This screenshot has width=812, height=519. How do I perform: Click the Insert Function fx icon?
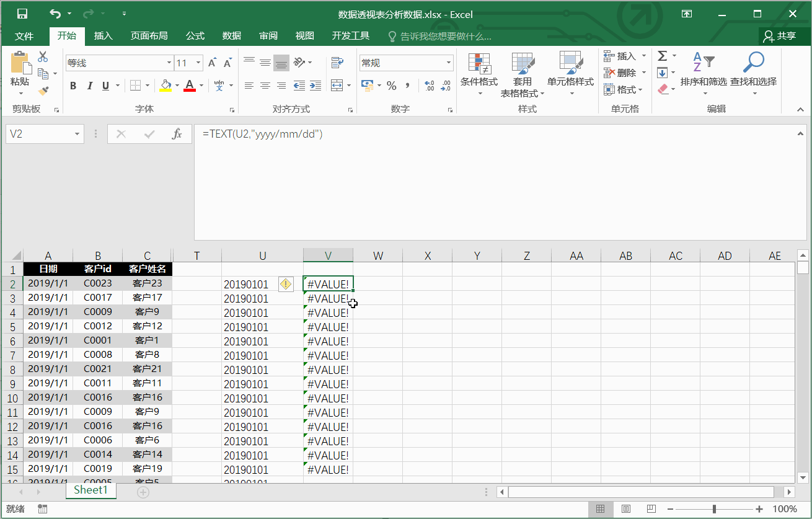[177, 134]
